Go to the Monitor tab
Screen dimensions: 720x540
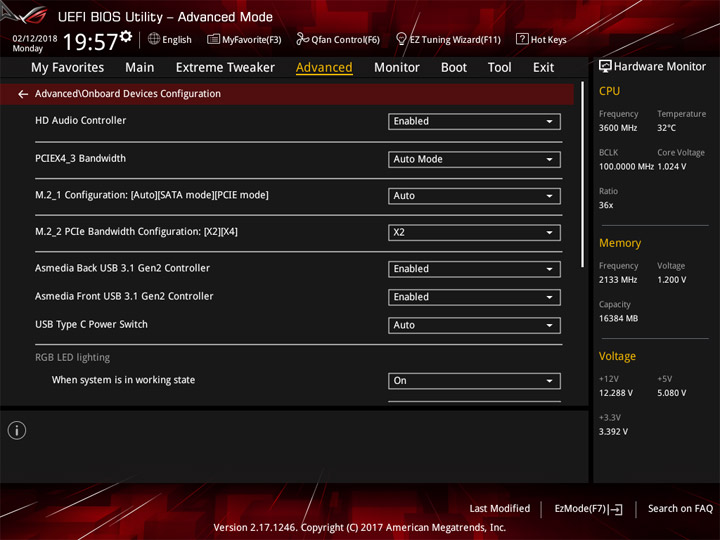point(397,68)
